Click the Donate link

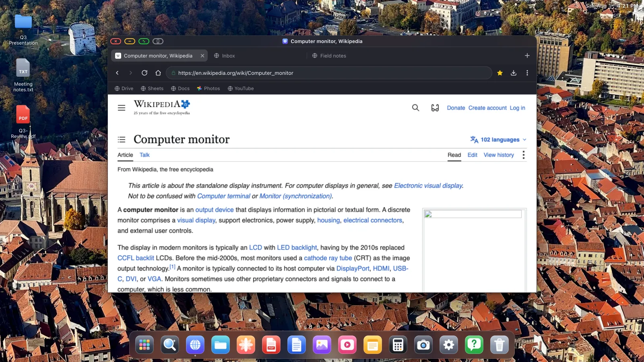pyautogui.click(x=456, y=108)
